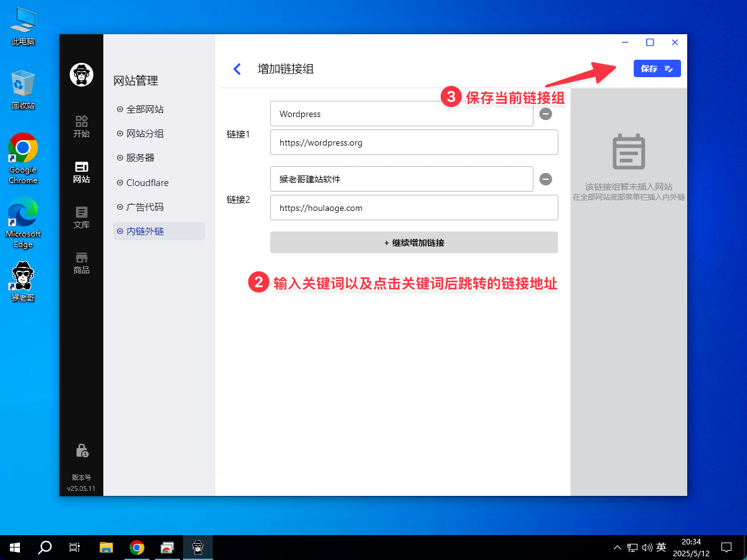Remove 链接1 with its minus icon

545,114
